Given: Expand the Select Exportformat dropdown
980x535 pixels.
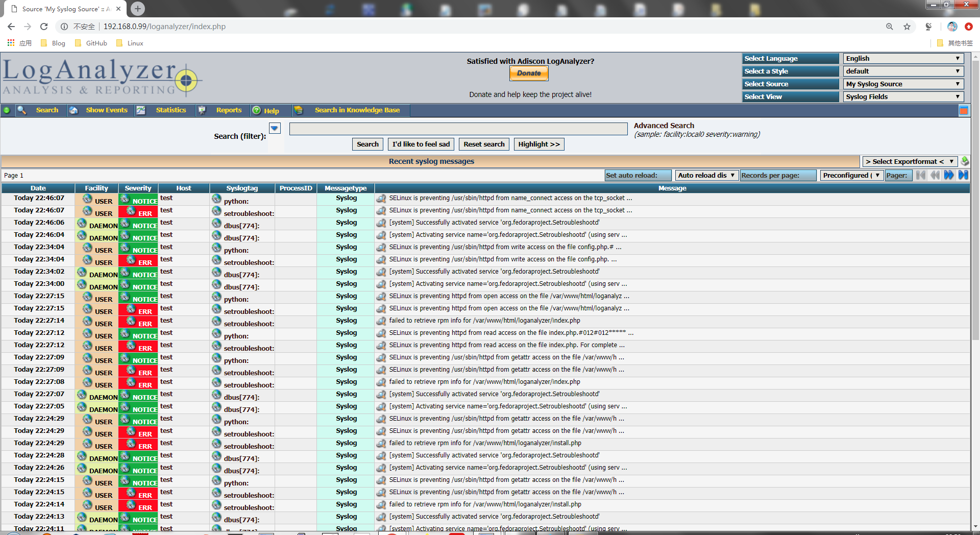Looking at the screenshot, I should point(910,161).
